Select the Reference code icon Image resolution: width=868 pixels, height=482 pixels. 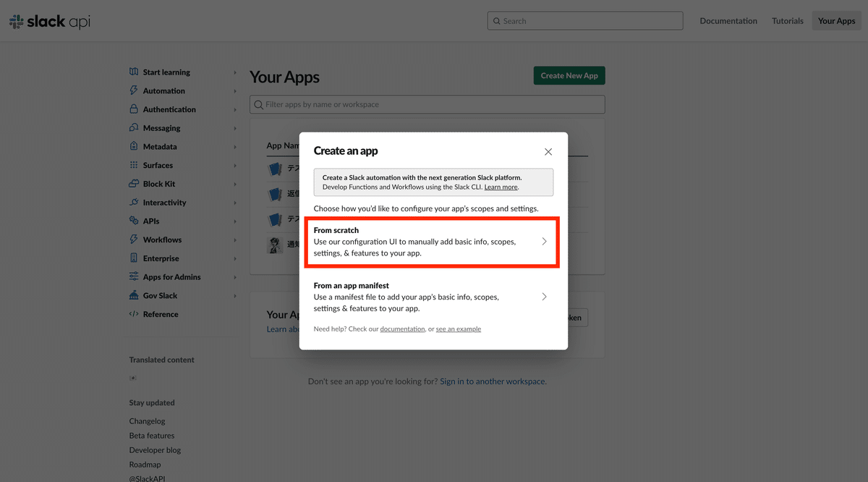(x=134, y=314)
